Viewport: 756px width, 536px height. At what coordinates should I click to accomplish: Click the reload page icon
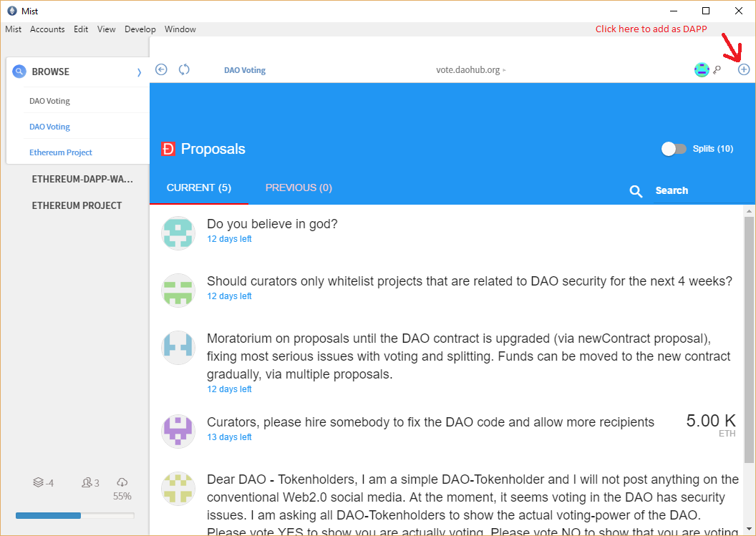point(184,70)
